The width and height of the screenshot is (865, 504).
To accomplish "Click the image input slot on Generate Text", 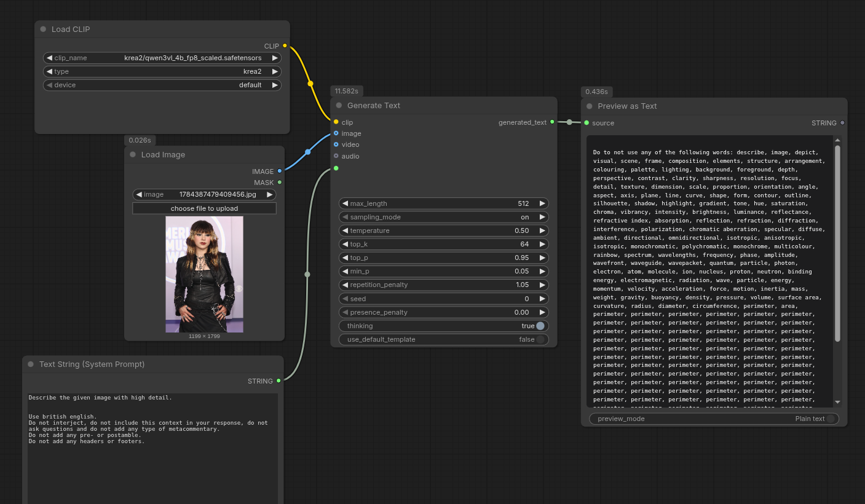I will click(336, 133).
